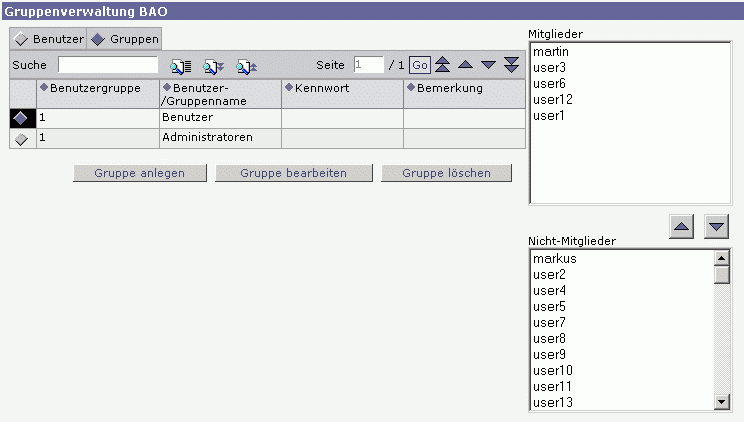The height and width of the screenshot is (422, 744).
Task: Move selected member down to Nicht-Mitglieder
Action: 716,226
